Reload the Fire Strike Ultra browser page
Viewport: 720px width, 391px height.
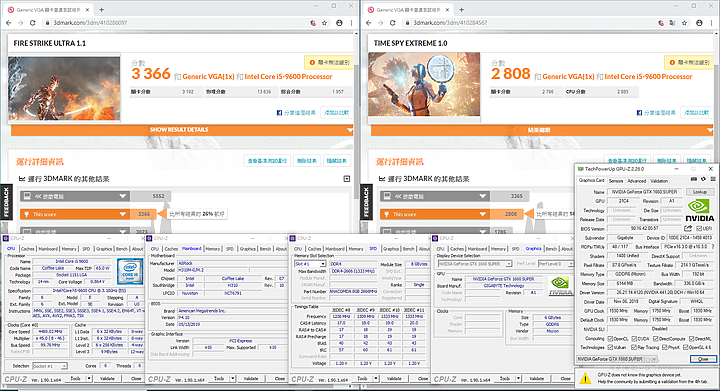point(33,22)
